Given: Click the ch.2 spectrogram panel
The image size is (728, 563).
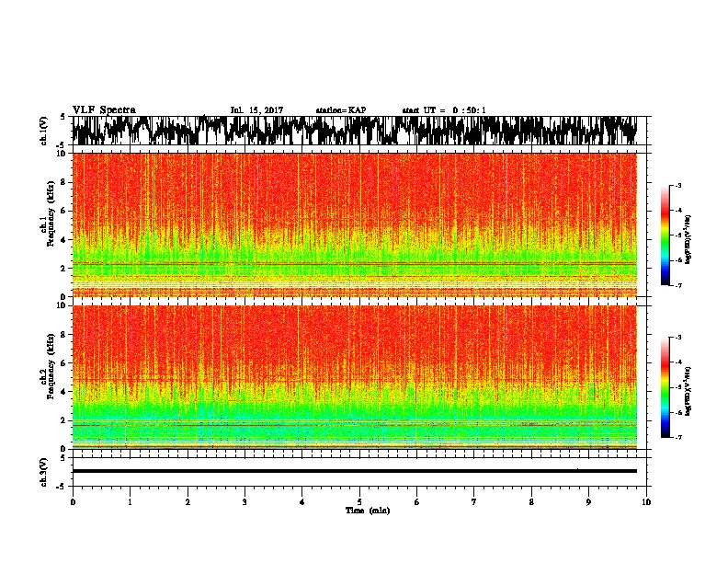Looking at the screenshot, I should [355, 377].
